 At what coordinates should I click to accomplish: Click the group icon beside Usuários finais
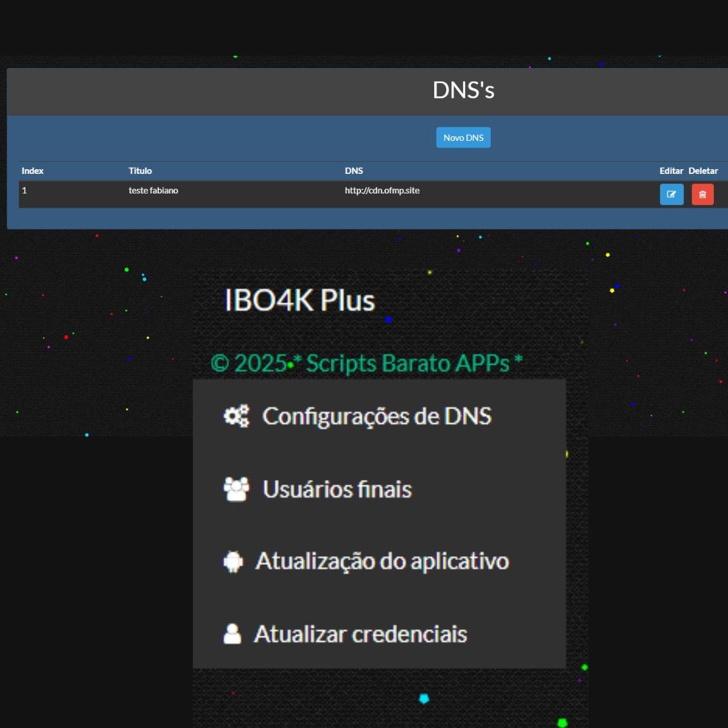(236, 489)
